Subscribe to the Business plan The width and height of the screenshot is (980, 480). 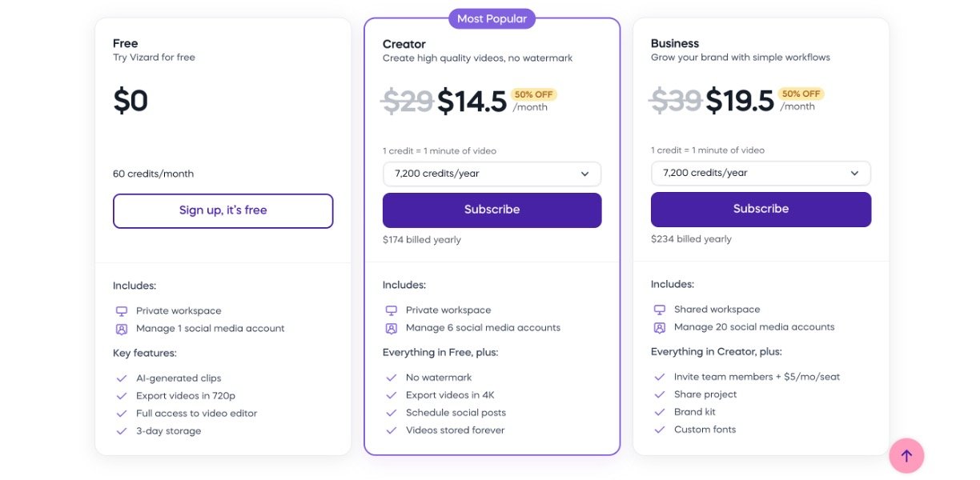pos(761,209)
